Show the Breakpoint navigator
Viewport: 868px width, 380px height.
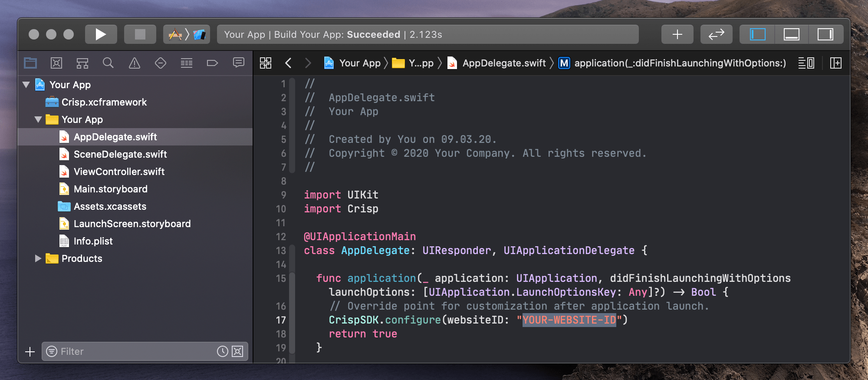pyautogui.click(x=212, y=63)
